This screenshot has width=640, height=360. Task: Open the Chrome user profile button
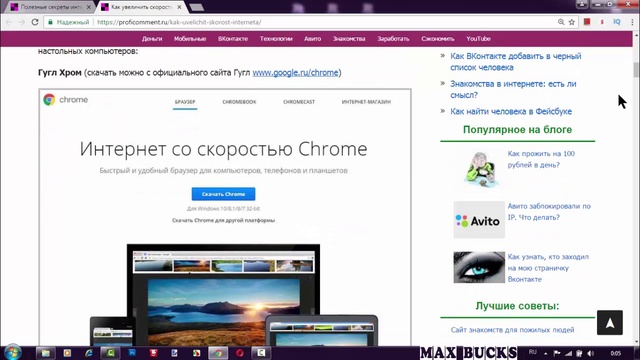pyautogui.click(x=582, y=4)
